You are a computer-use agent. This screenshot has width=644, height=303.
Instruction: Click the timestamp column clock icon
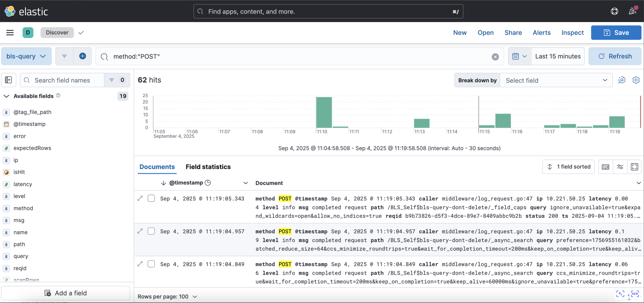[x=208, y=183]
